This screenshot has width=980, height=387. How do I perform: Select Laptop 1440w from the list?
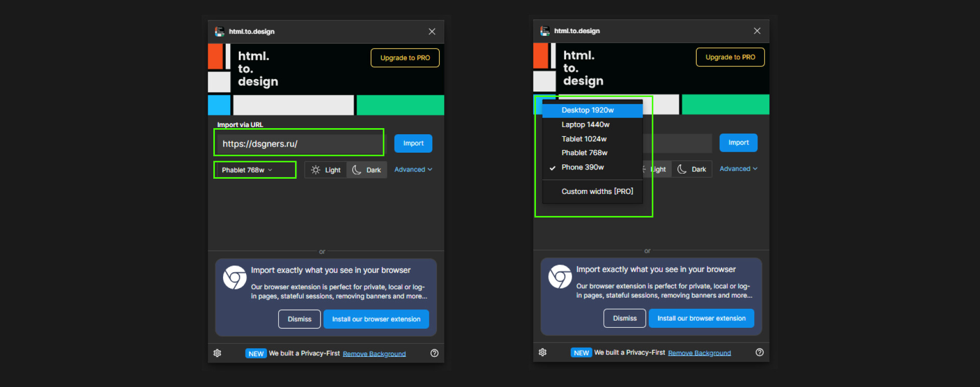tap(592, 125)
